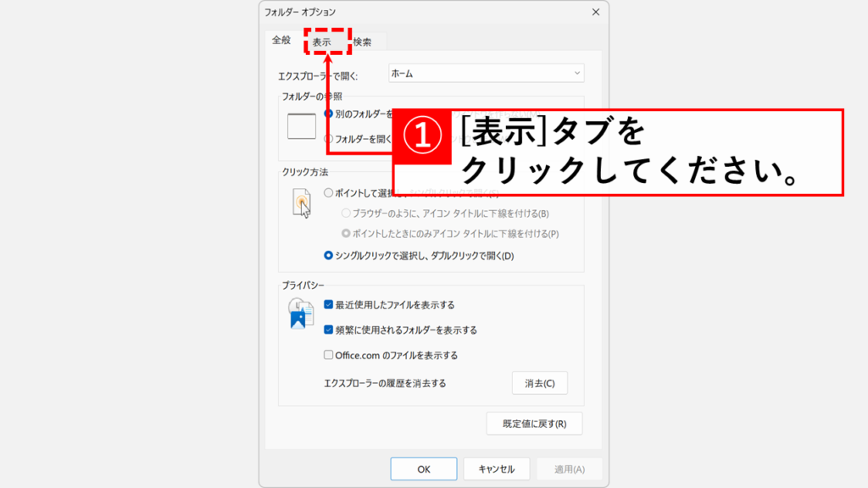Screen dimensions: 868x488
Task: Click the click-method pointer document icon
Action: point(302,203)
